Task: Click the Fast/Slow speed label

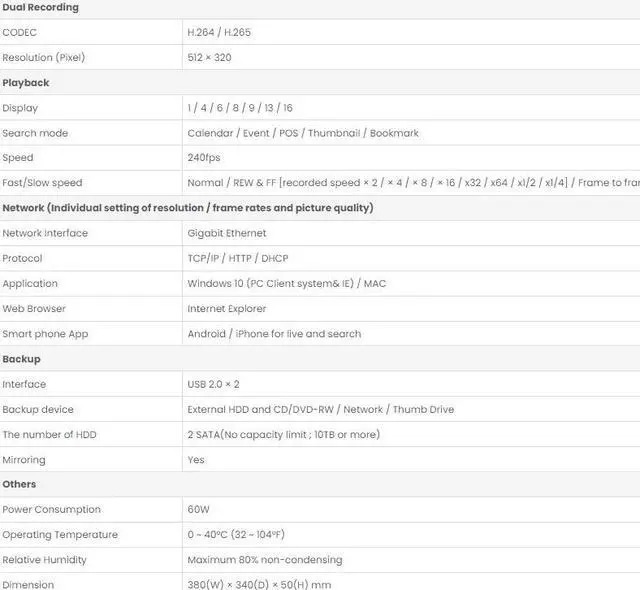Action: tap(42, 183)
